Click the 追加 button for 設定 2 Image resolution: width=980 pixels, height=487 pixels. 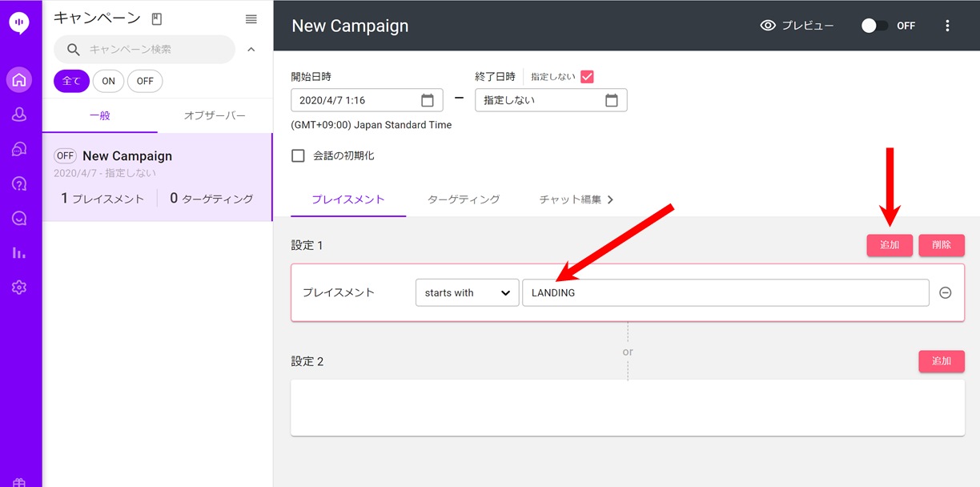coord(942,361)
